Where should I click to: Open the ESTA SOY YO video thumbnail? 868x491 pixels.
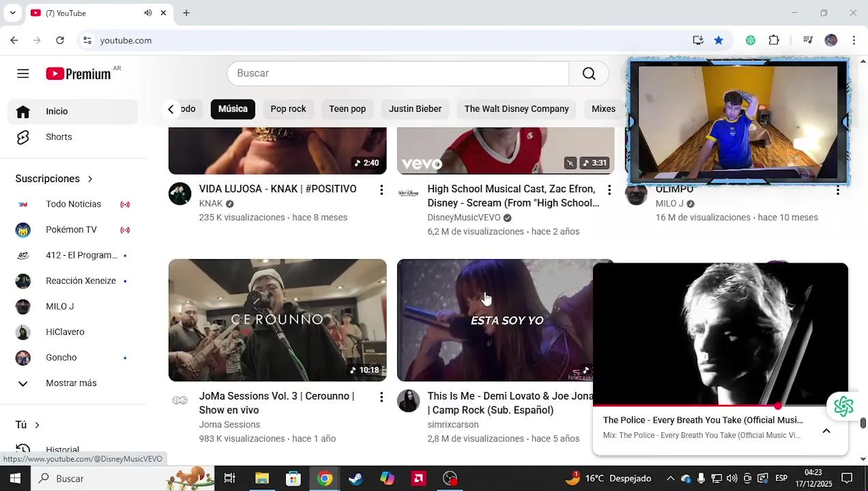click(495, 320)
